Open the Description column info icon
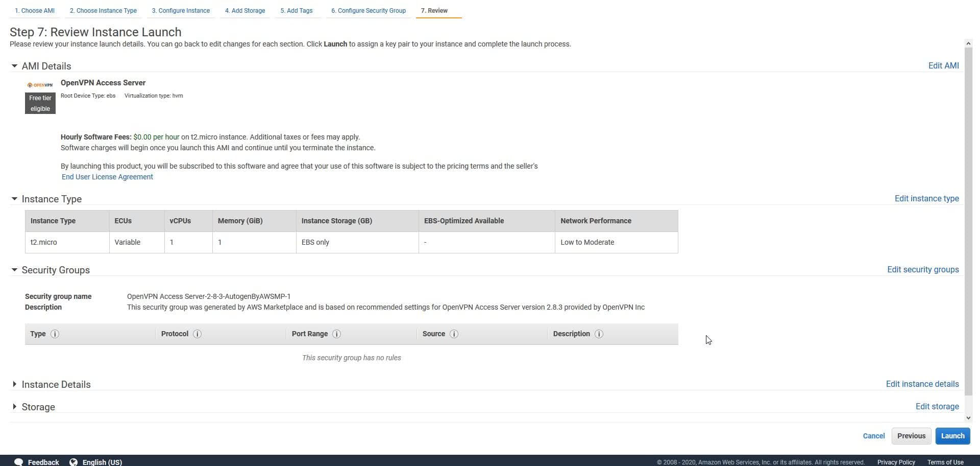980x466 pixels. [599, 334]
